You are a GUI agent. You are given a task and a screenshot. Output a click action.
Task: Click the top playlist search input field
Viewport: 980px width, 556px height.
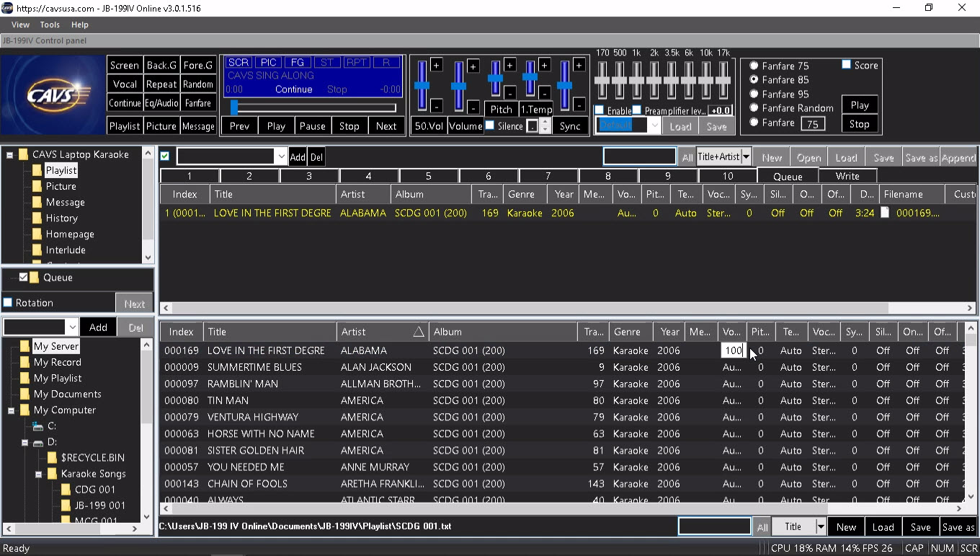point(640,156)
